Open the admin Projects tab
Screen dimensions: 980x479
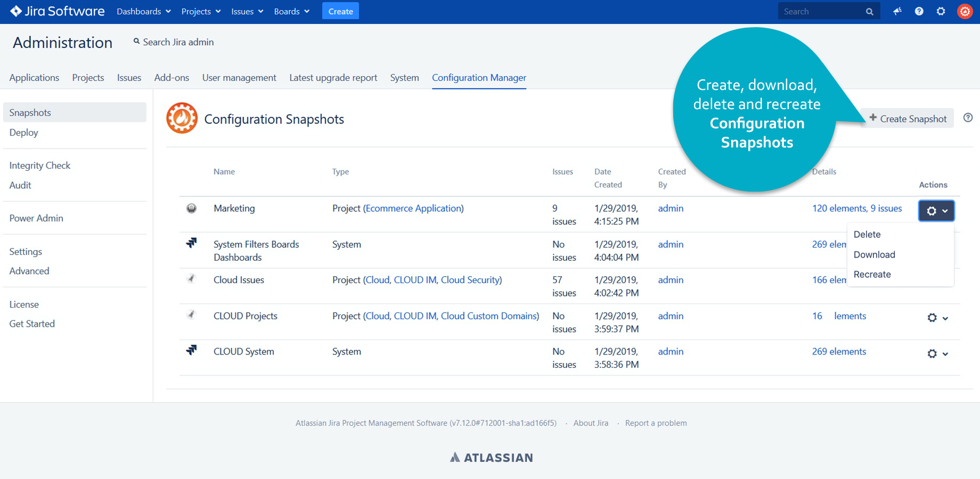tap(88, 78)
